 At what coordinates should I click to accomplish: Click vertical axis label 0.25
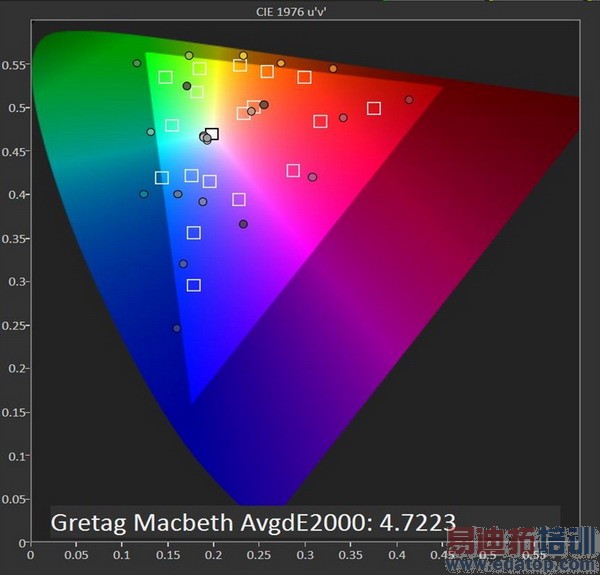point(13,326)
